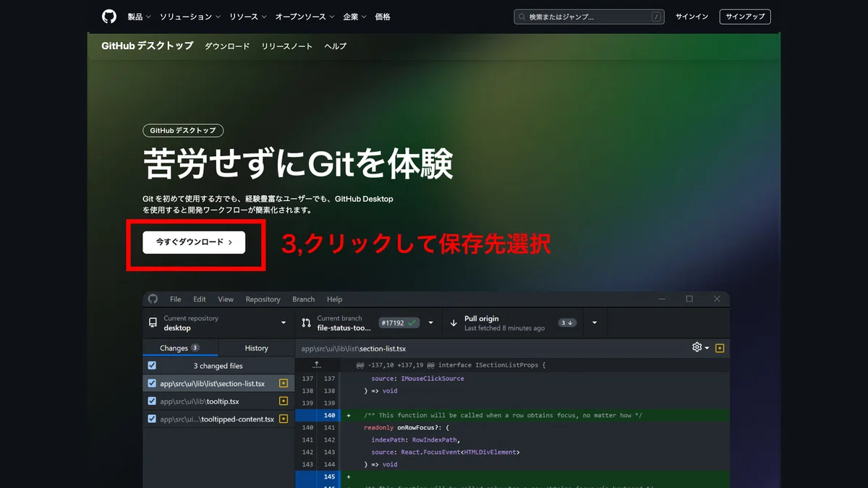
Task: Click the diff hunk header @@ -137,10 +137,19
Action: click(451, 365)
